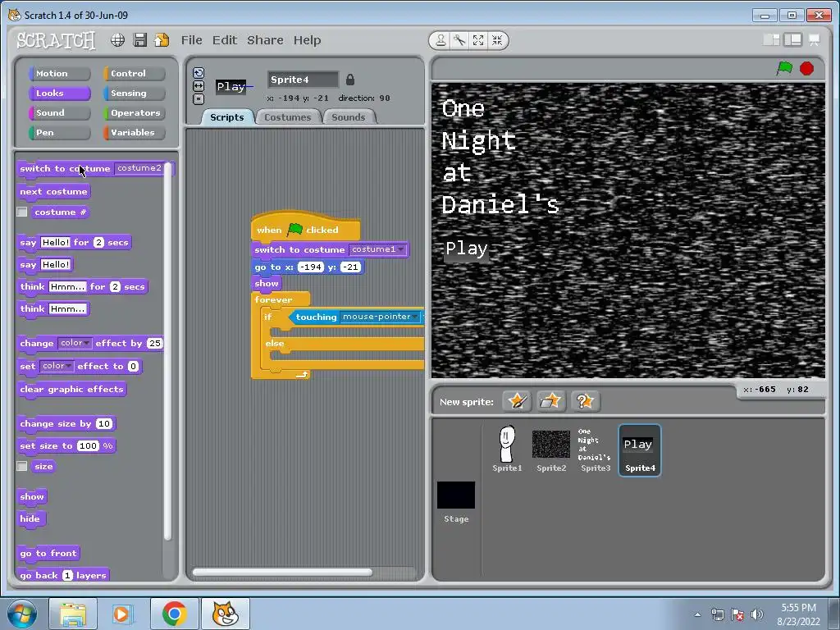Click the clear graphic effects block
Image resolution: width=840 pixels, height=630 pixels.
click(72, 389)
